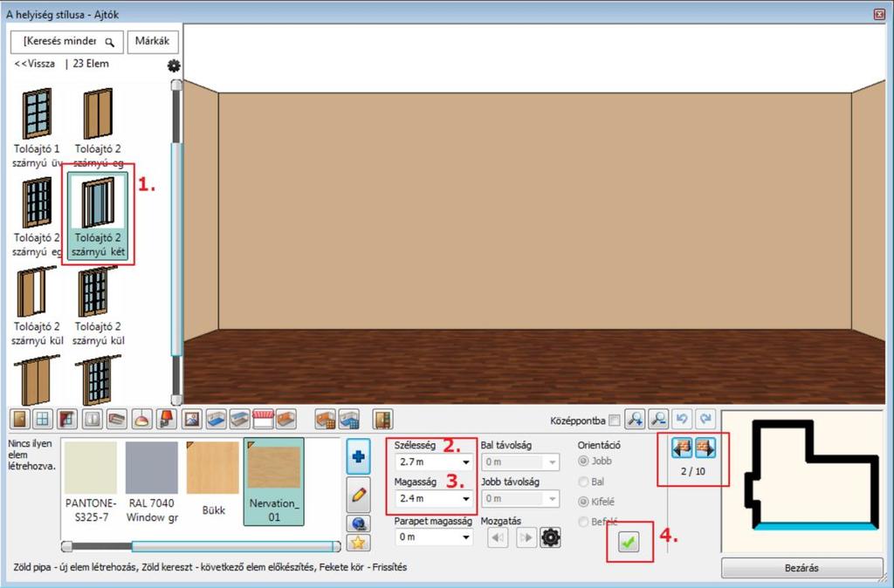The width and height of the screenshot is (894, 588).
Task: Select the Kifelé orientation radio button
Action: [x=582, y=502]
